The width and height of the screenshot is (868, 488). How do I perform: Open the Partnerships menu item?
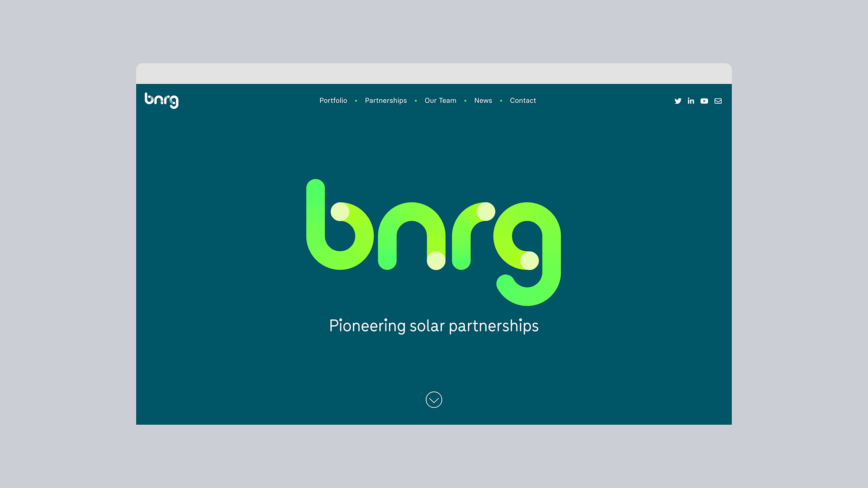386,101
